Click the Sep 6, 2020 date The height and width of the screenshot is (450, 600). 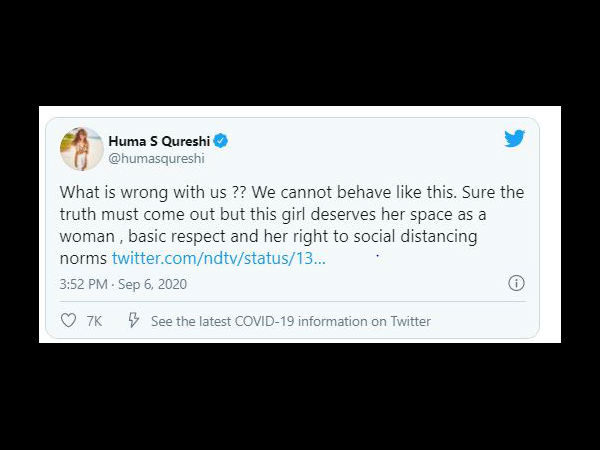click(x=152, y=284)
